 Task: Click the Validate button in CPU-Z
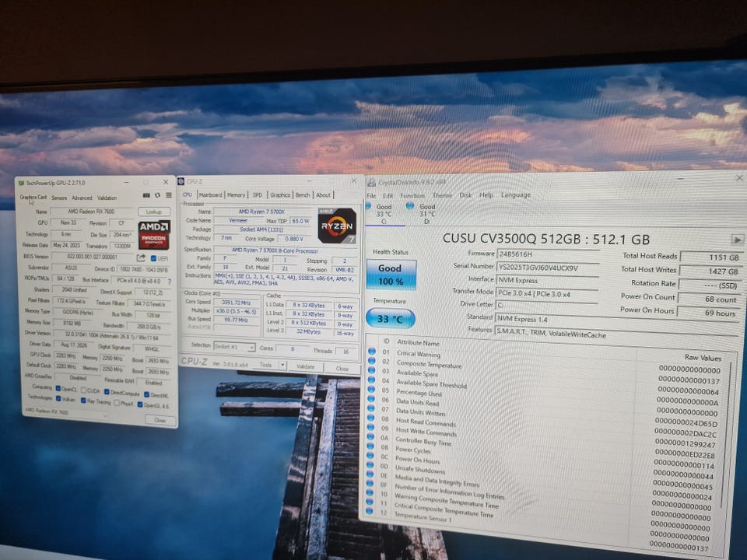[305, 366]
